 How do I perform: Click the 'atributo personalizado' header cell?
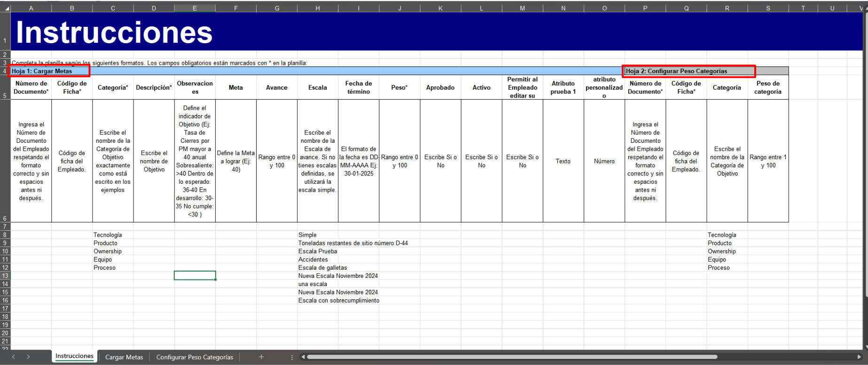click(x=604, y=87)
